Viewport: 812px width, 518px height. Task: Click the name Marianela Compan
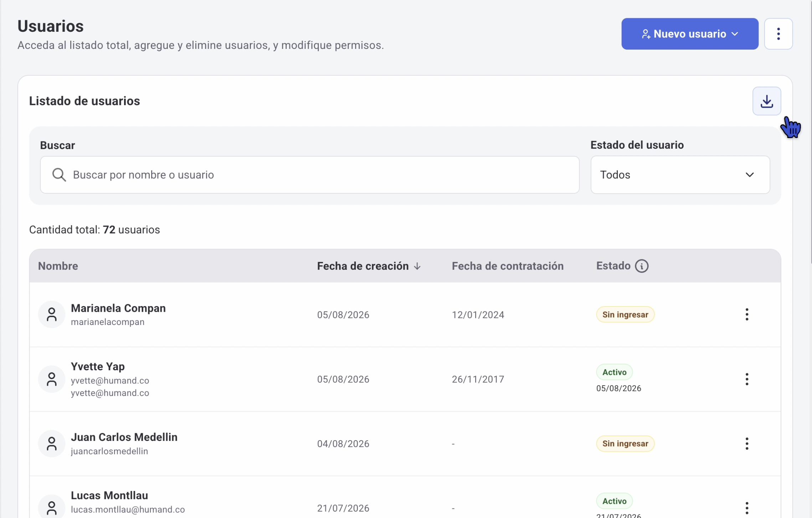pyautogui.click(x=118, y=308)
